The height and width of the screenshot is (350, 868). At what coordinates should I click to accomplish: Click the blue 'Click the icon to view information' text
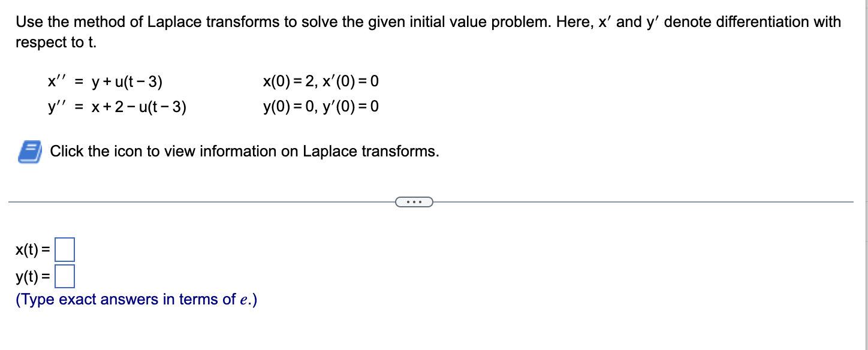243,151
